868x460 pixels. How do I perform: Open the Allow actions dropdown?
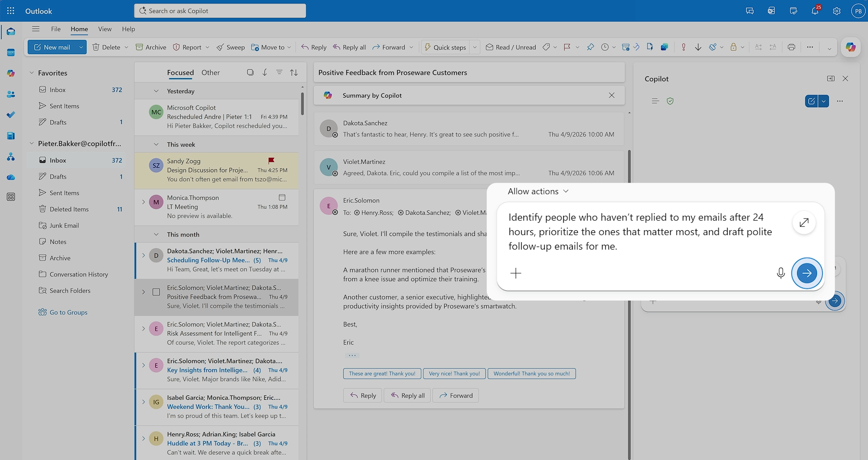click(538, 191)
